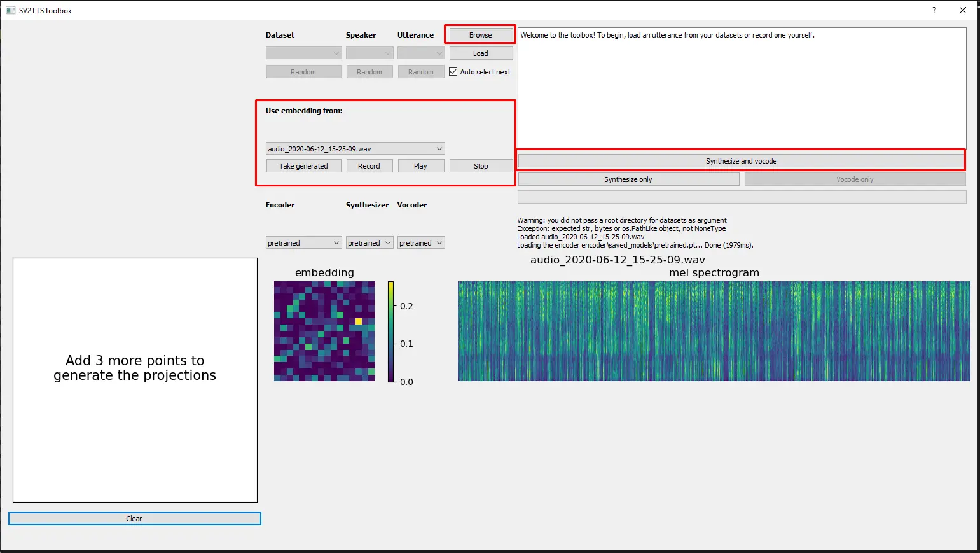Click the embedding colorbar scale
The image size is (980, 553).
tap(390, 332)
